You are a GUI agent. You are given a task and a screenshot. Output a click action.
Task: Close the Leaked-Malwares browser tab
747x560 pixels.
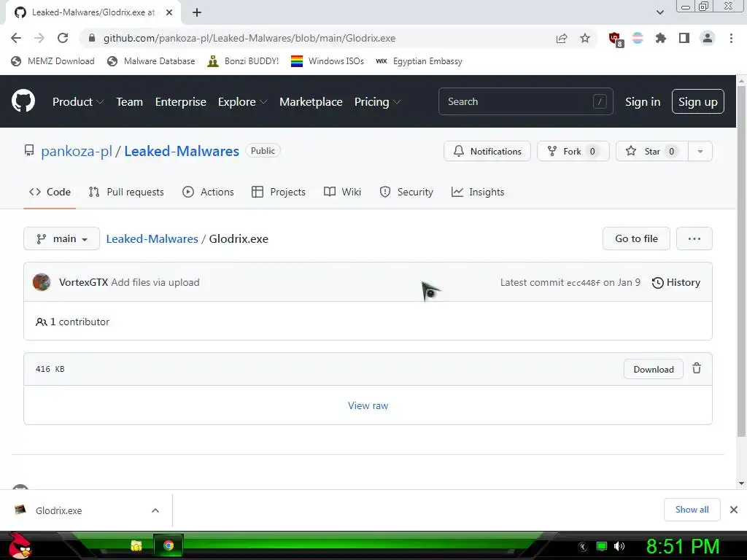169,12
